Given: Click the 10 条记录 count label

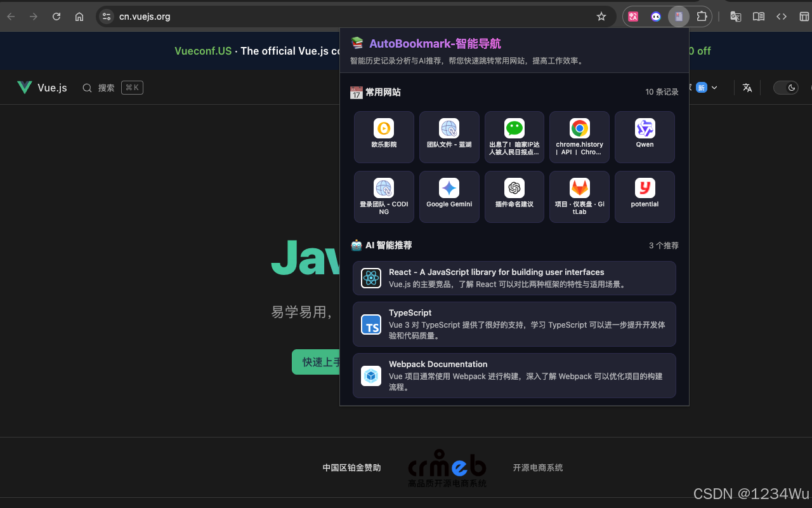Looking at the screenshot, I should click(662, 92).
